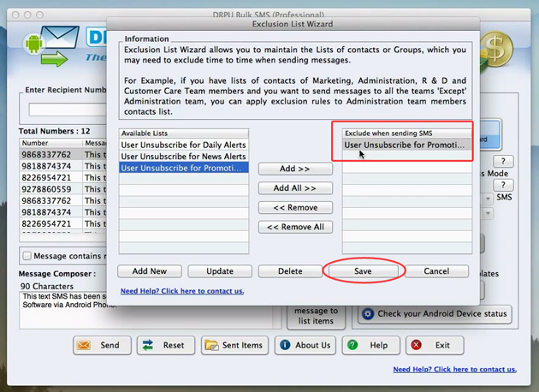Open the dropdown arrow next to SMS label
The width and height of the screenshot is (539, 392).
[x=488, y=199]
